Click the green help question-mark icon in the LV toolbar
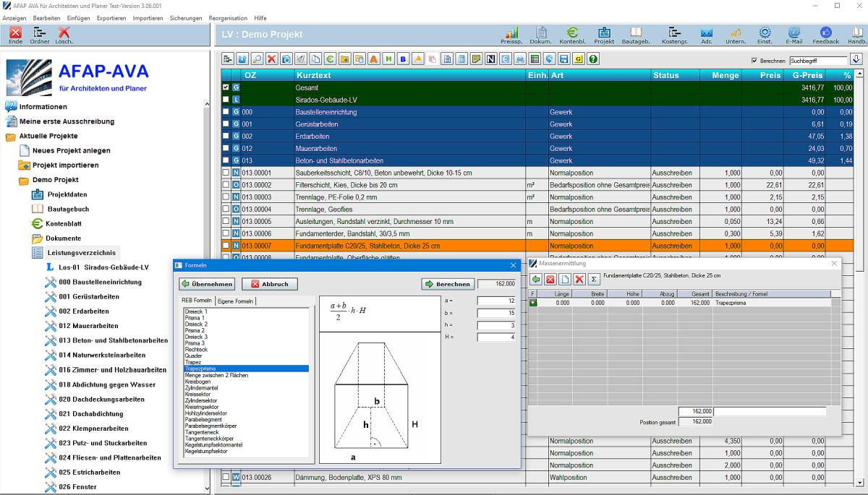Image resolution: width=868 pixels, height=495 pixels. pos(593,59)
